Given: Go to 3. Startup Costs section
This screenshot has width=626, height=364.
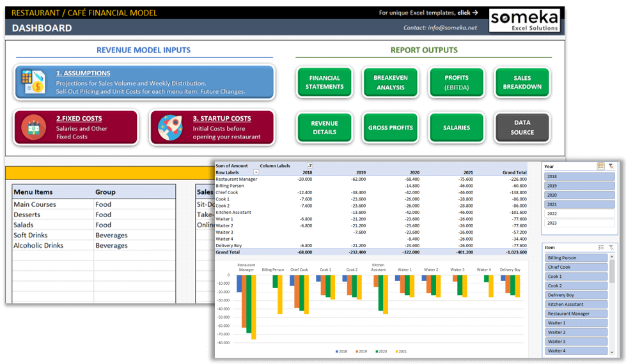Looking at the screenshot, I should [212, 128].
